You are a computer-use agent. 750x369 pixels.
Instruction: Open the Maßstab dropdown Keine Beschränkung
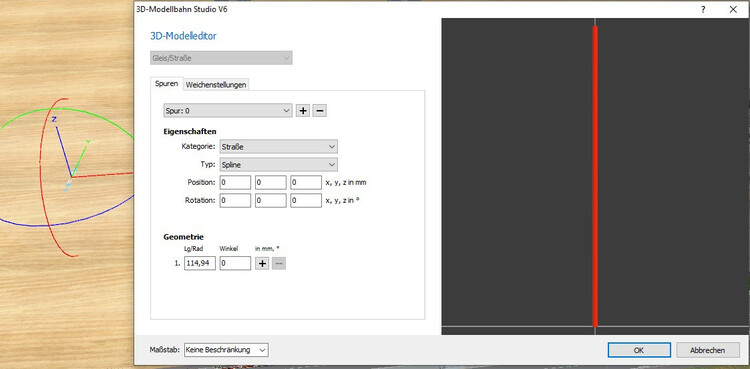point(226,350)
